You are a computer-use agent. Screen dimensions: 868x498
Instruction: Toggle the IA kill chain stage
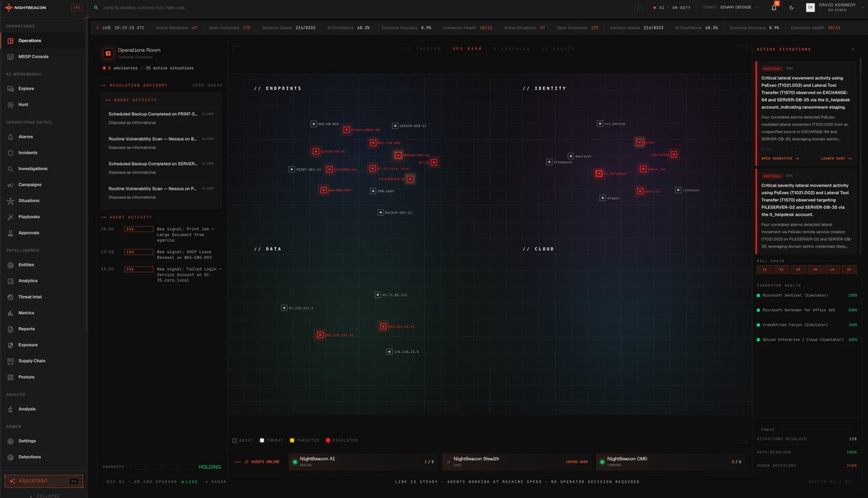click(x=763, y=269)
